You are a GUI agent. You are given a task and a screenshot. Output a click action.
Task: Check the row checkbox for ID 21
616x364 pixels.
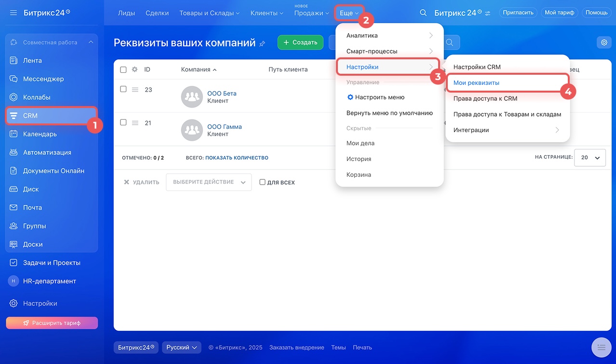[123, 122]
